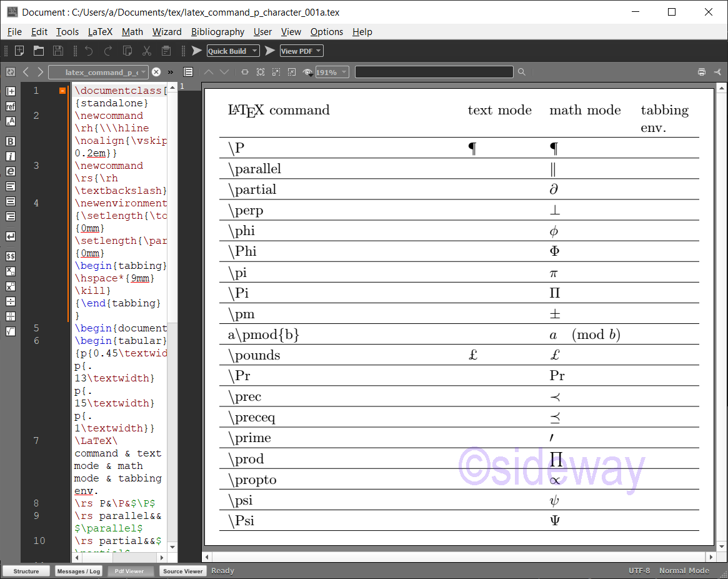Center align text
The image size is (728, 579).
pos(11,201)
